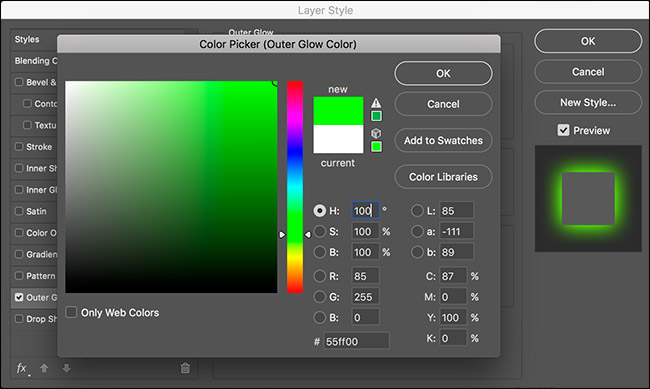Enable the Gradient Overlay checkbox
This screenshot has width=650, height=389.
click(19, 254)
